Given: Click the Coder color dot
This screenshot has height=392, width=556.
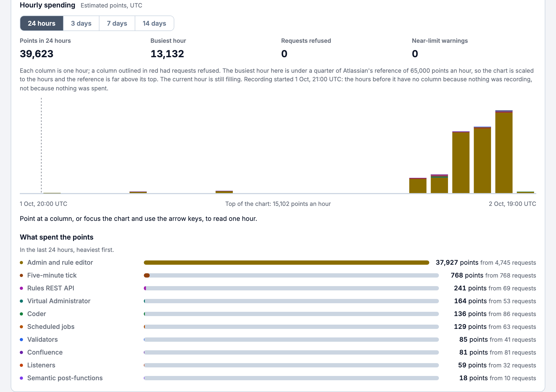Looking at the screenshot, I should [21, 314].
